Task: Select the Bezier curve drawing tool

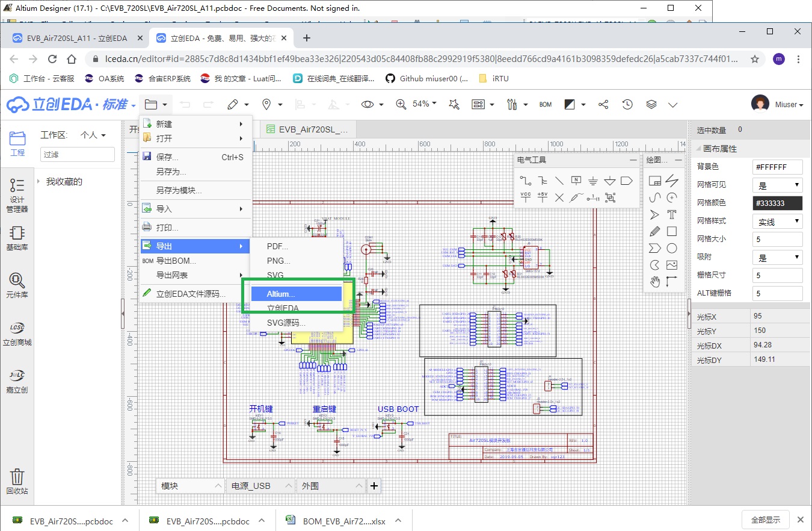Action: 655,197
